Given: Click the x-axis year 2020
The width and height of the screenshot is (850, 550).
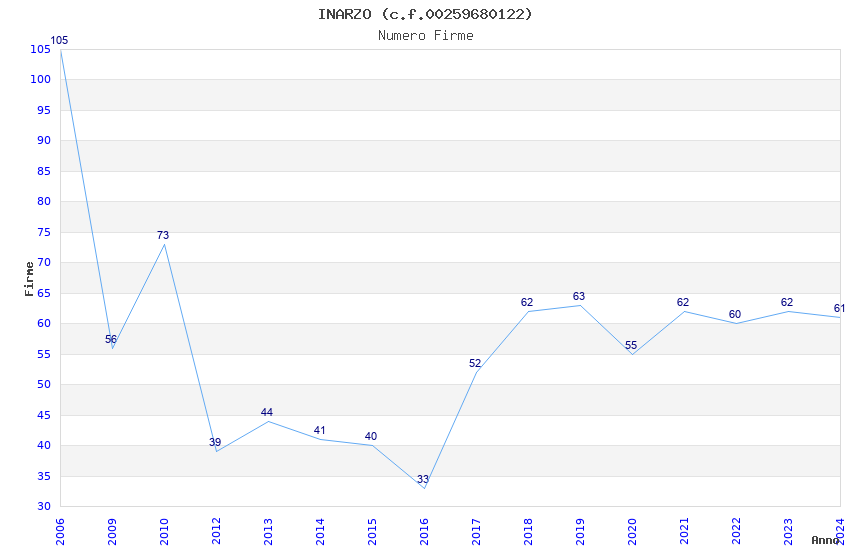Looking at the screenshot, I should tap(632, 532).
